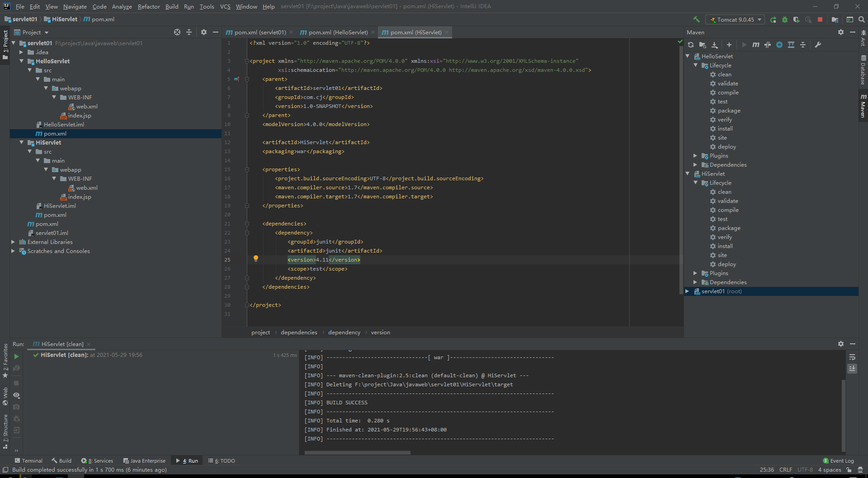Click the horizontal scrollbar in the Run console
The width and height of the screenshot is (868, 478).
[357, 452]
